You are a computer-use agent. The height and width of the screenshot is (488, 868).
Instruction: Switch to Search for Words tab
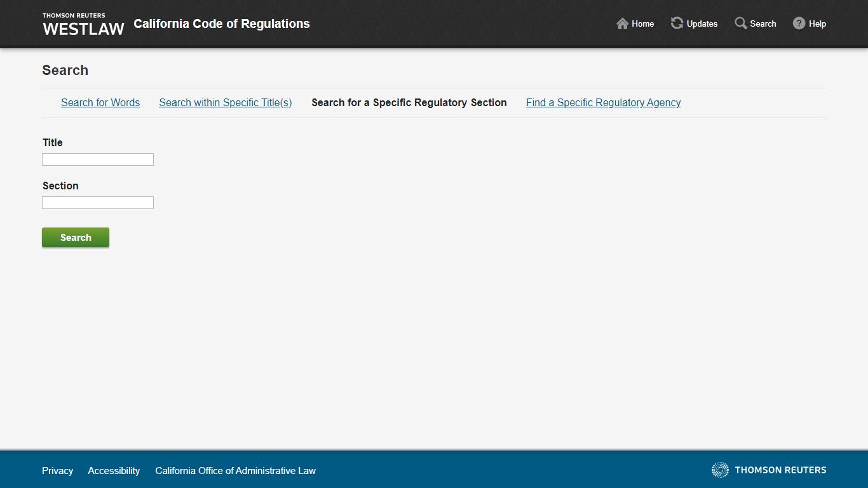pos(100,102)
